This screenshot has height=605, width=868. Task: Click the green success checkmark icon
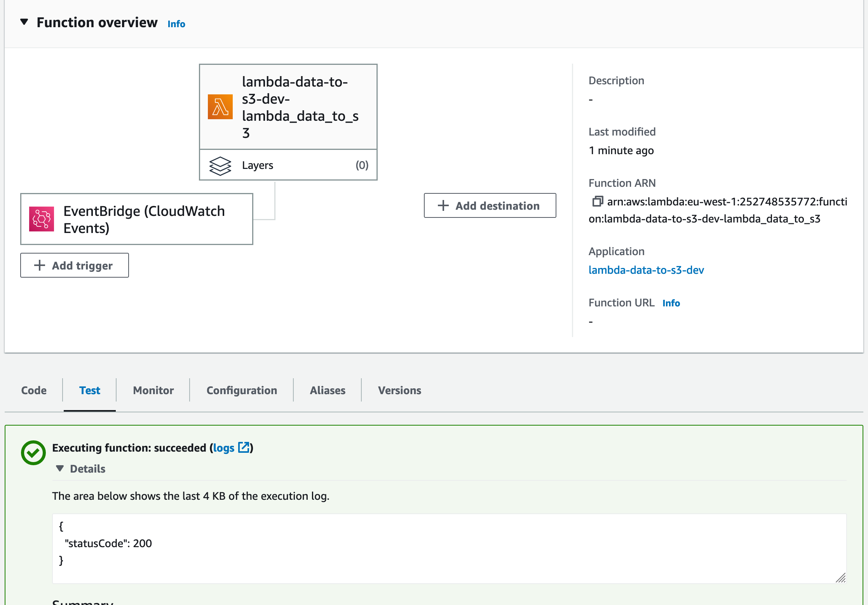(x=33, y=452)
